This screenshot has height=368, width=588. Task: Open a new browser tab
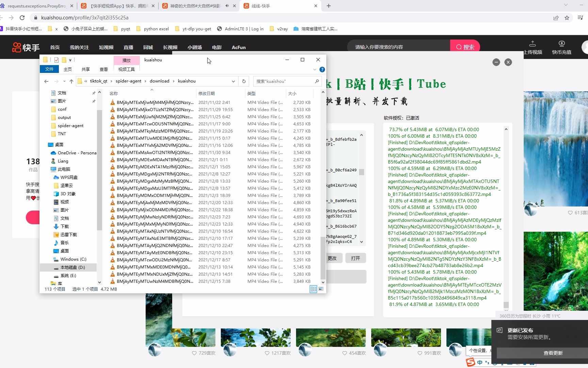pyautogui.click(x=329, y=6)
